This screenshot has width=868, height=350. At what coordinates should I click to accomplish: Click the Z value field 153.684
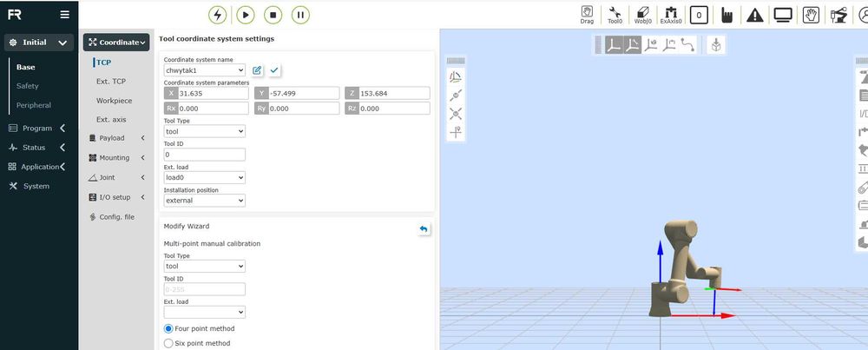tap(394, 93)
